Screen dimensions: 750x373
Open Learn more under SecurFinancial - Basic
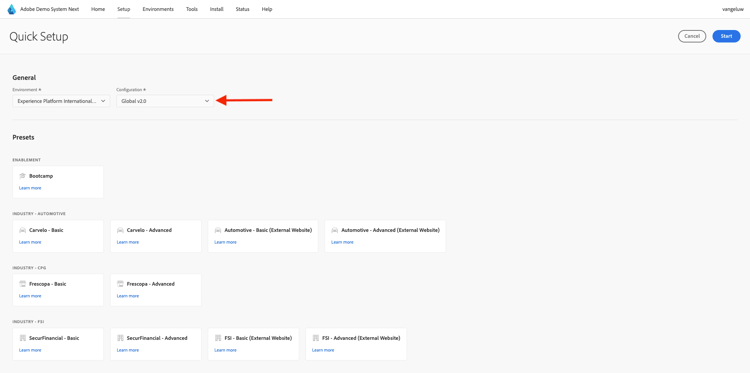point(30,350)
